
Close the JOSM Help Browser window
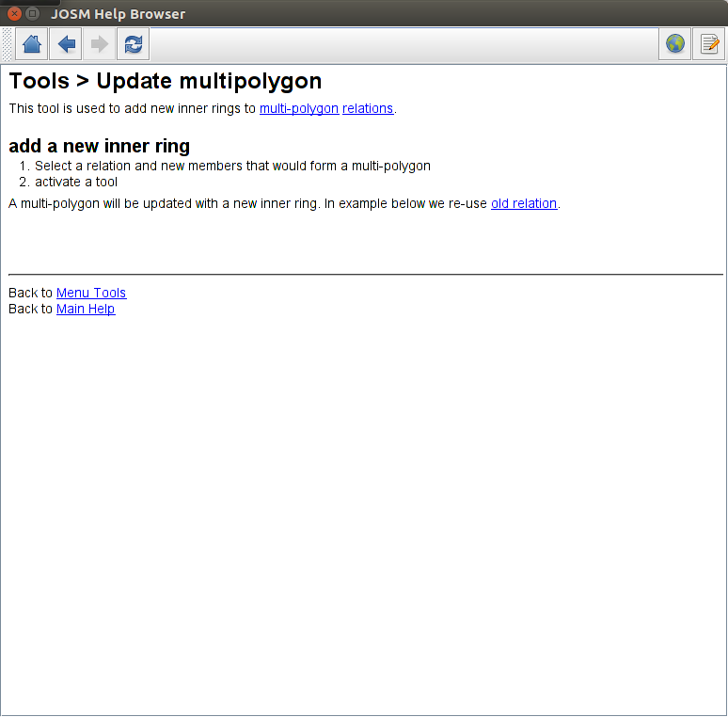[x=14, y=13]
